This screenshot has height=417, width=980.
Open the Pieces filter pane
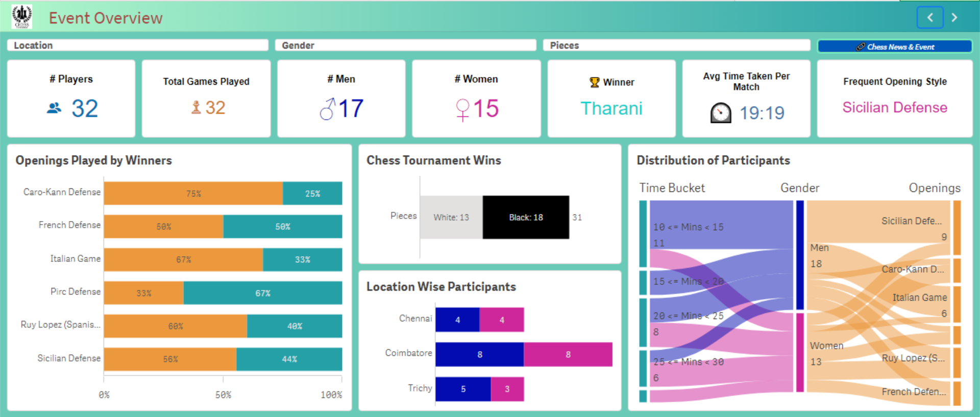pos(676,45)
